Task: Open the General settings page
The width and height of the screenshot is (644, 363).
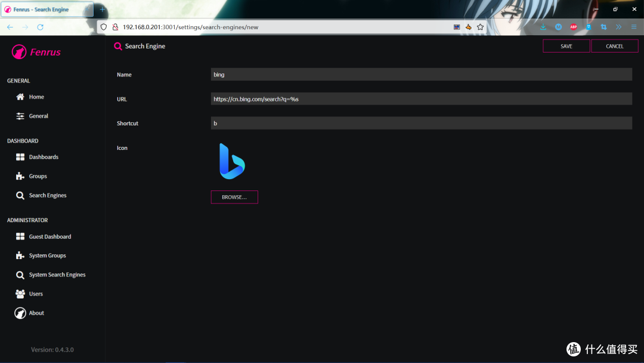Action: pyautogui.click(x=38, y=115)
